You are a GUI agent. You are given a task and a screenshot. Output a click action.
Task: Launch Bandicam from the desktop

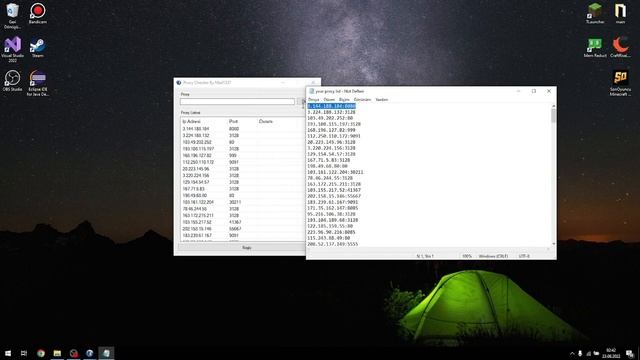pyautogui.click(x=38, y=13)
